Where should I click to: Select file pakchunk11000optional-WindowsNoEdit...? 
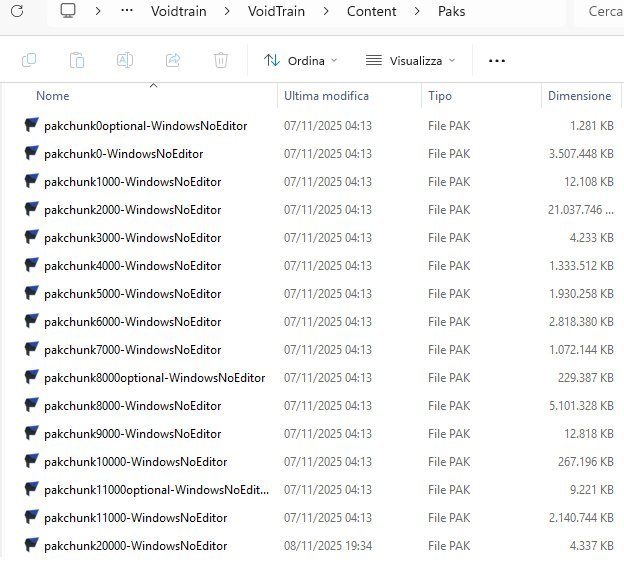[x=156, y=490]
